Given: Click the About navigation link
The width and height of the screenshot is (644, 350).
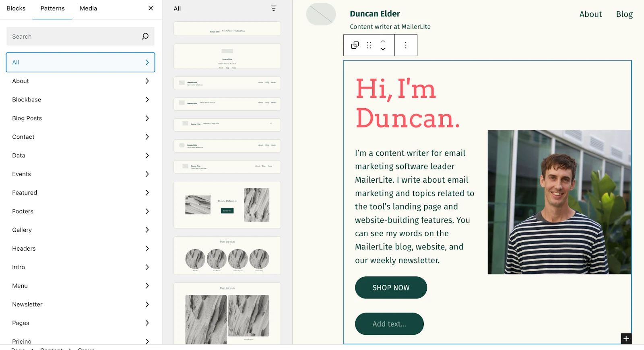Looking at the screenshot, I should 590,14.
